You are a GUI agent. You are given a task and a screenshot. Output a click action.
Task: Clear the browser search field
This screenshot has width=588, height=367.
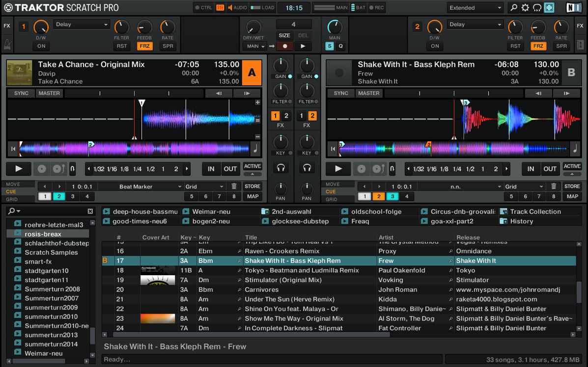(x=90, y=211)
